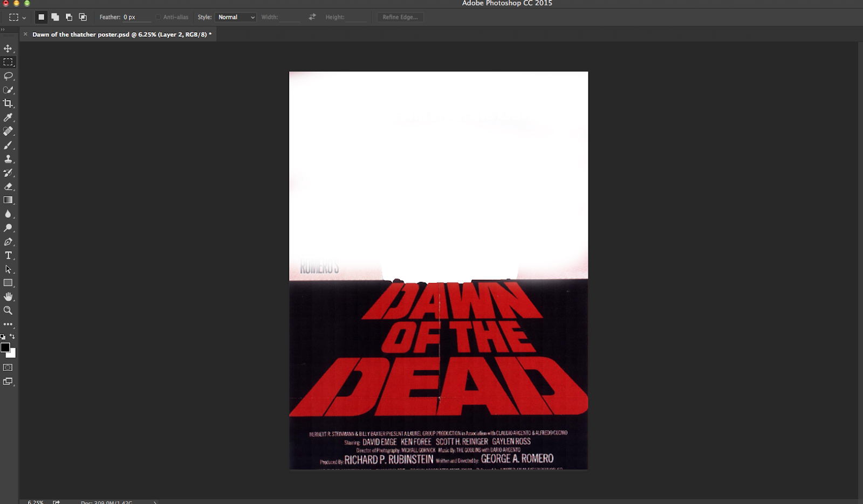Screen dimensions: 863x504
Task: Select the Zoom tool
Action: [x=8, y=310]
